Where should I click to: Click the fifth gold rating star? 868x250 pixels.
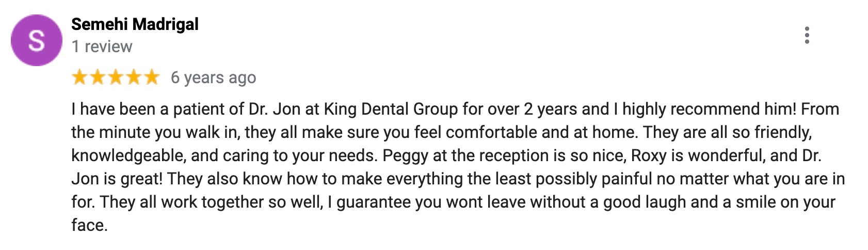152,77
